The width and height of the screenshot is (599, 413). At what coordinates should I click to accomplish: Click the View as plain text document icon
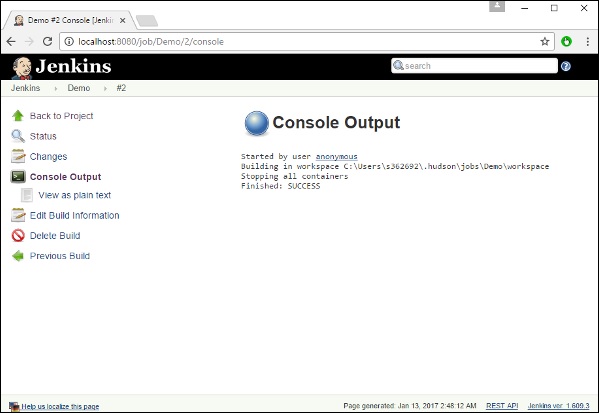click(27, 195)
